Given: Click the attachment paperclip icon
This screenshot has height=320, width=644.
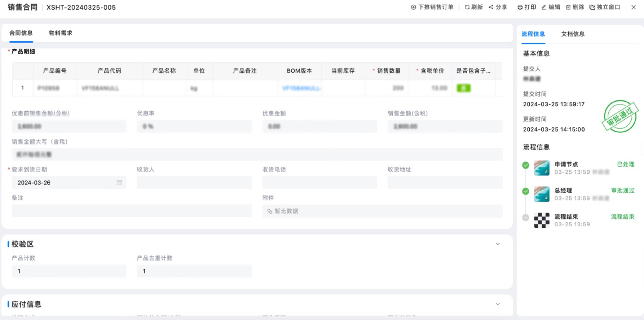Looking at the screenshot, I should (270, 211).
